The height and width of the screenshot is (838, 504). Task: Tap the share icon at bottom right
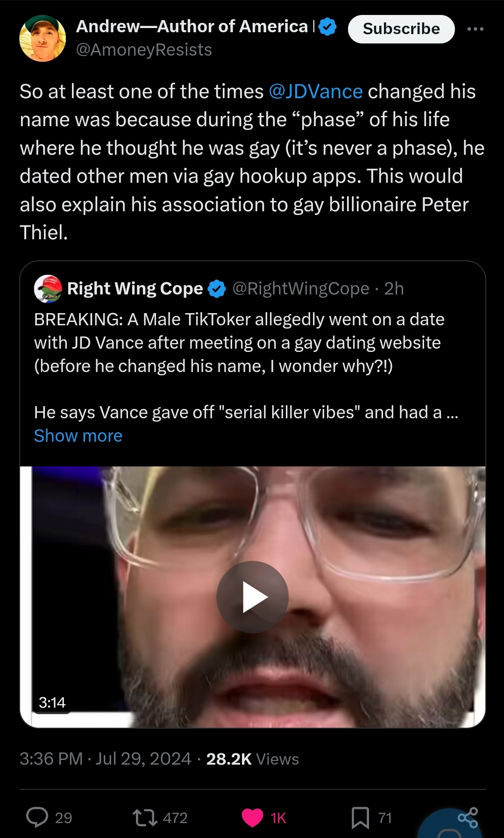click(x=468, y=817)
